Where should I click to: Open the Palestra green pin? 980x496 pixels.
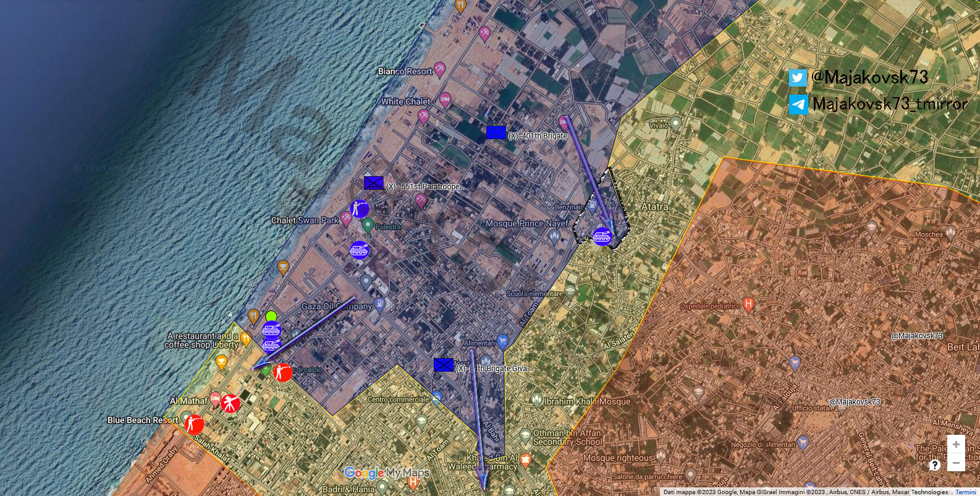[x=368, y=225]
